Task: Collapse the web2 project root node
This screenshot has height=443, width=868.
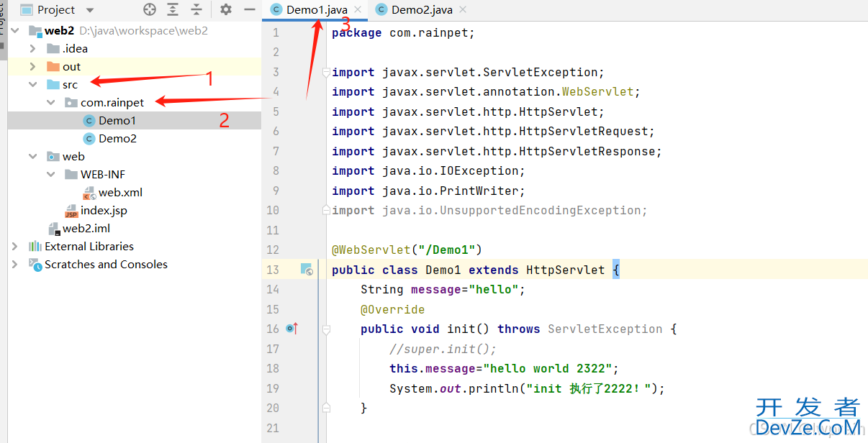Action: click(x=15, y=31)
